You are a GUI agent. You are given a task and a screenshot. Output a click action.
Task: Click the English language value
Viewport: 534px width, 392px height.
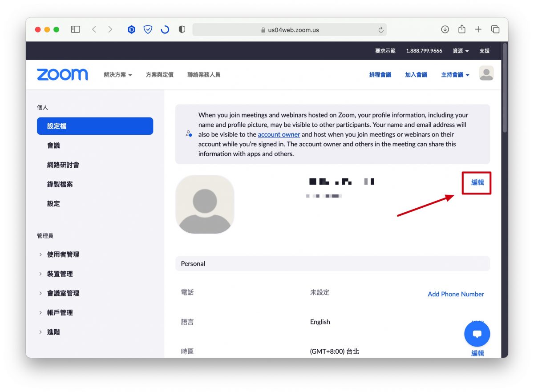[320, 322]
